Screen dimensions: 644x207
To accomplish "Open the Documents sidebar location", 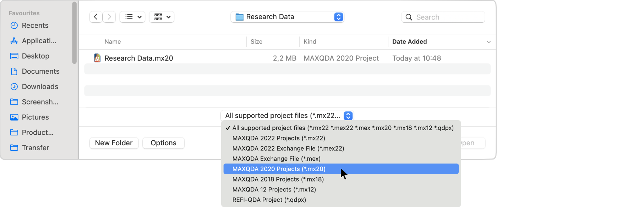I will click(40, 71).
